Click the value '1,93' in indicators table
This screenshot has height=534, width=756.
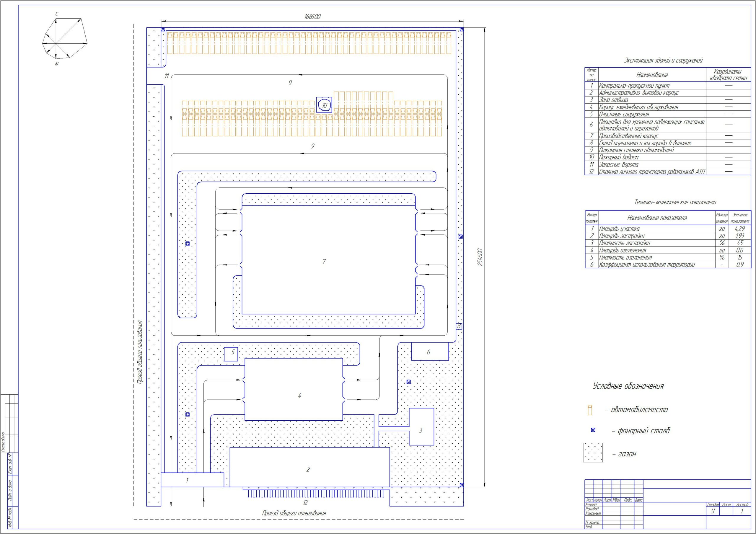pos(740,236)
